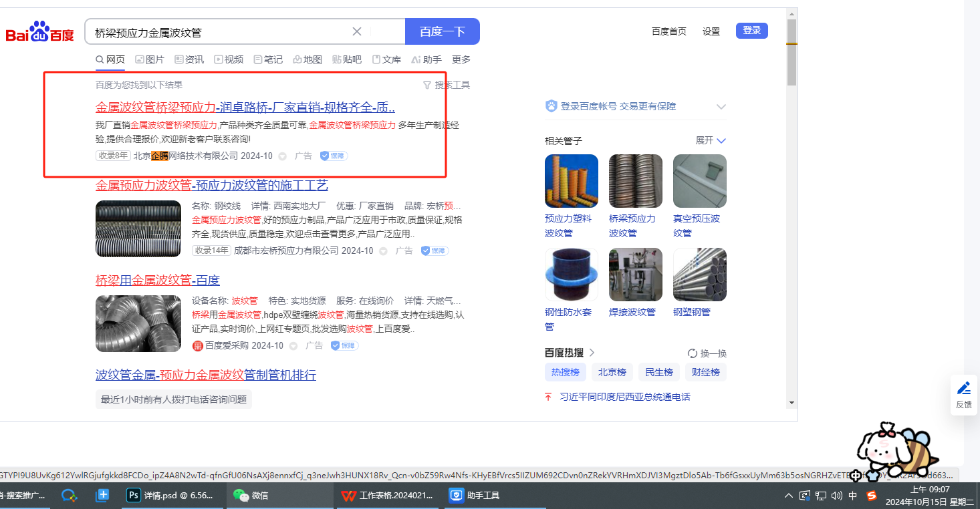Viewport: 980px width, 509px height.
Task: Click the page scrollbar down arrow
Action: (792, 403)
